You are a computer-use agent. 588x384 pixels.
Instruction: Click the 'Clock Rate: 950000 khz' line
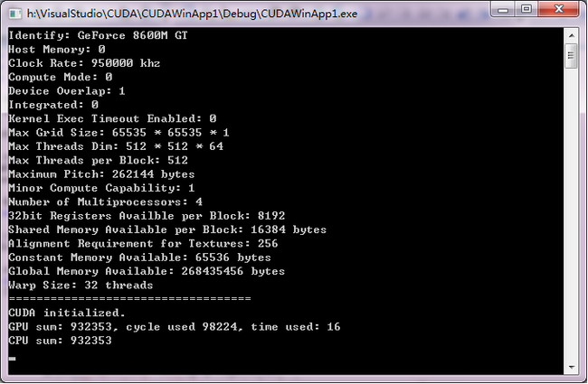coord(84,63)
